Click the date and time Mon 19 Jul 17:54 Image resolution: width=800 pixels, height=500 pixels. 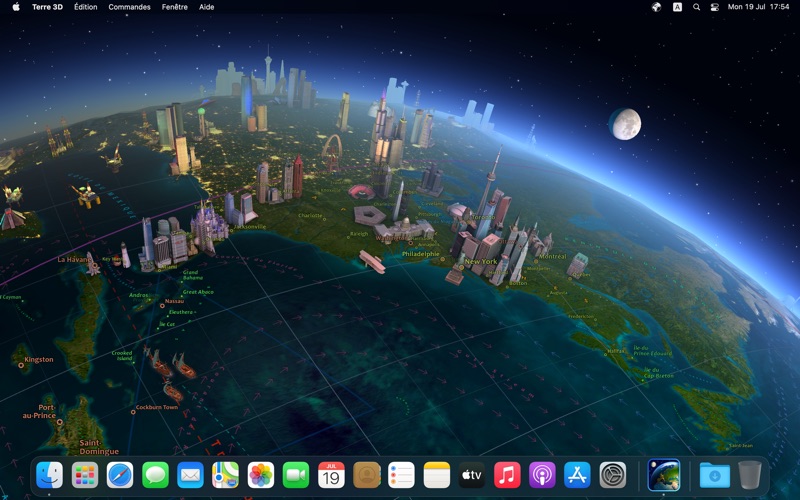(759, 7)
